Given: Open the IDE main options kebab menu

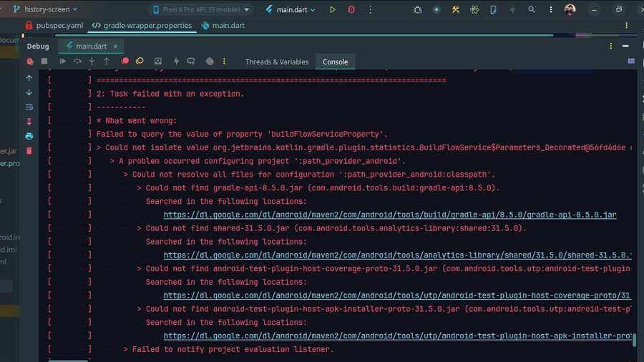Looking at the screenshot, I should (x=551, y=9).
